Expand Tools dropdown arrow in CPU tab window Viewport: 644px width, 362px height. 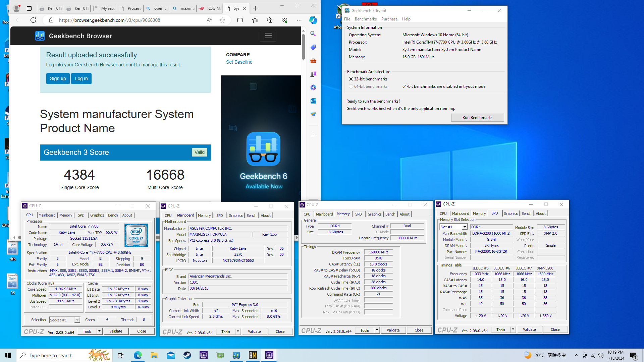99,331
